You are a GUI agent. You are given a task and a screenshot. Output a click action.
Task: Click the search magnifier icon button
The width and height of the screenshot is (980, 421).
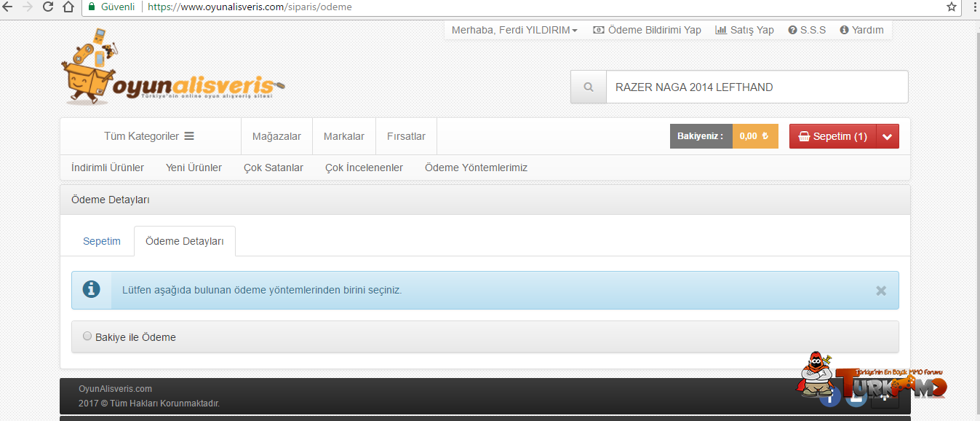[589, 87]
